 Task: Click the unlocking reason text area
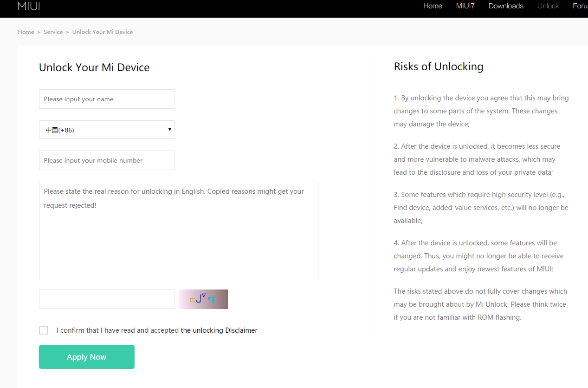tap(179, 231)
